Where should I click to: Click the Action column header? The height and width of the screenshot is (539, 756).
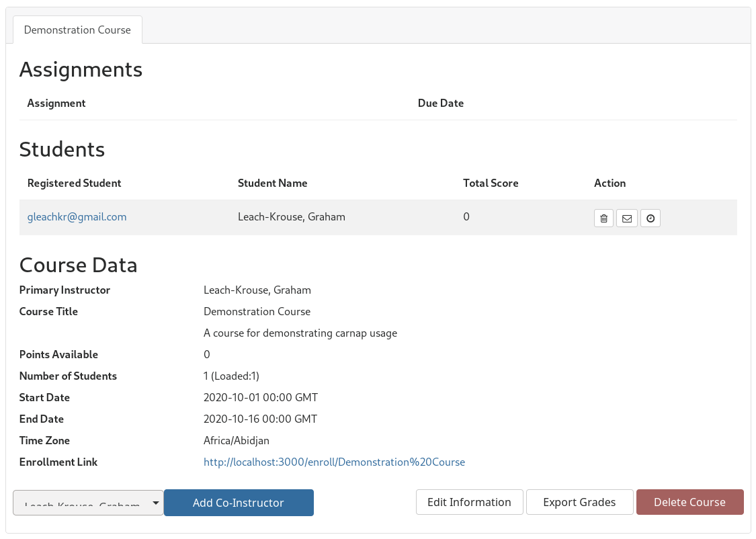pyautogui.click(x=610, y=183)
